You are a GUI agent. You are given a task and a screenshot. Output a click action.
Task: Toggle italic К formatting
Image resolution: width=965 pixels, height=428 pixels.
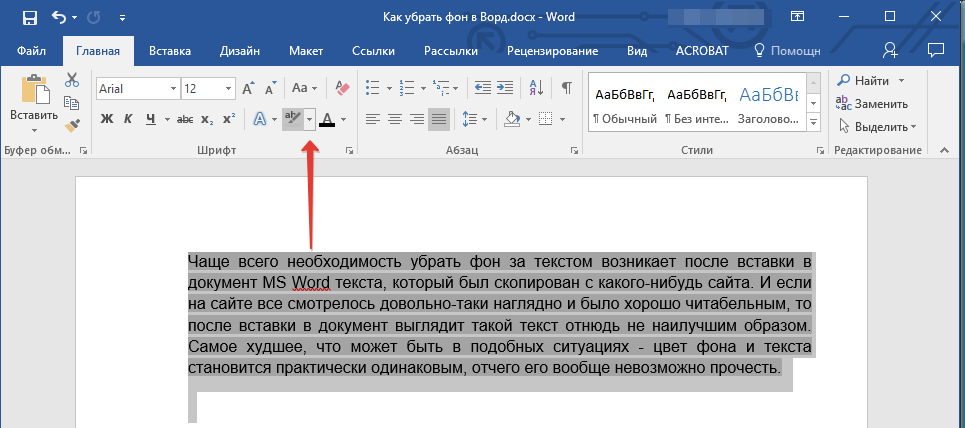(x=129, y=119)
